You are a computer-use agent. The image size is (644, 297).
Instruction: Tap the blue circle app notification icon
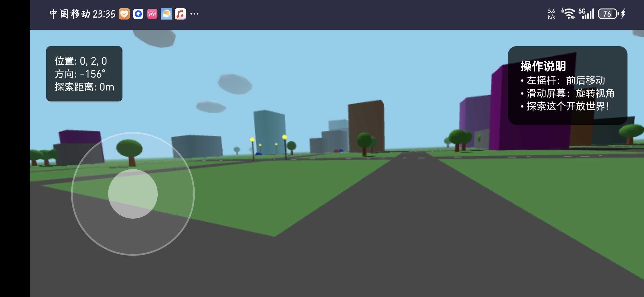pyautogui.click(x=138, y=14)
